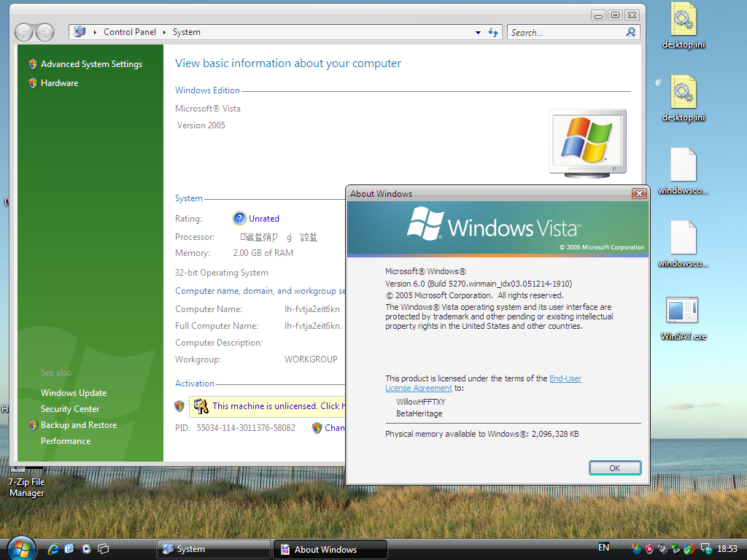Click the shield icon beside activation notice
The width and height of the screenshot is (747, 560).
pyautogui.click(x=179, y=406)
